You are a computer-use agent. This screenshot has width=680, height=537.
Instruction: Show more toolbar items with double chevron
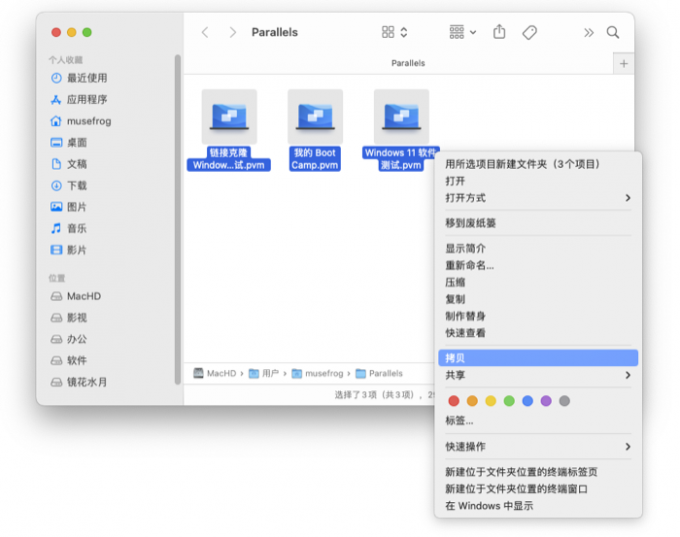(588, 33)
